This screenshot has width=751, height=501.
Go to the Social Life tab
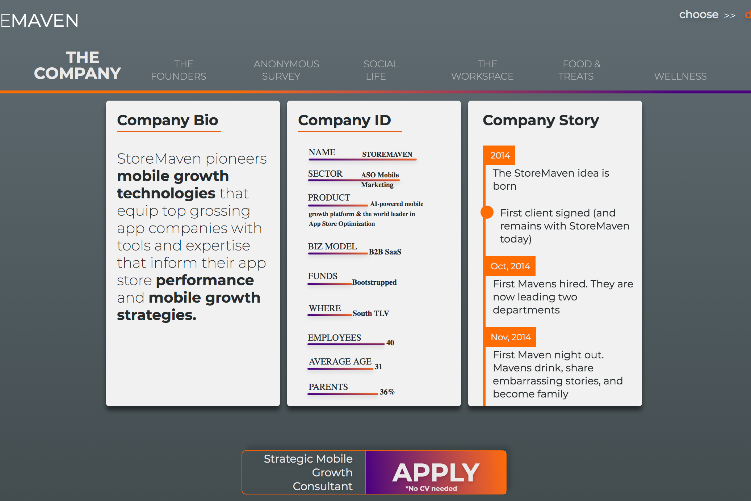click(x=380, y=70)
